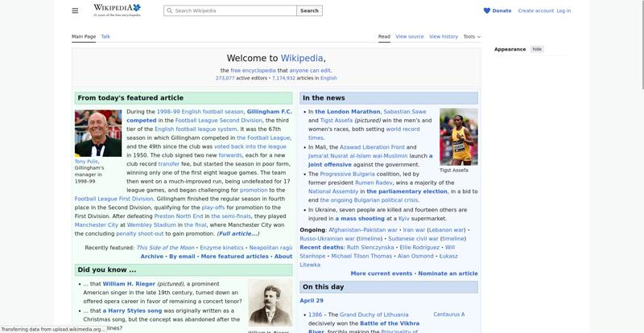This screenshot has height=333, width=644.
Task: Hide the Appearance panel
Action: coord(537,49)
